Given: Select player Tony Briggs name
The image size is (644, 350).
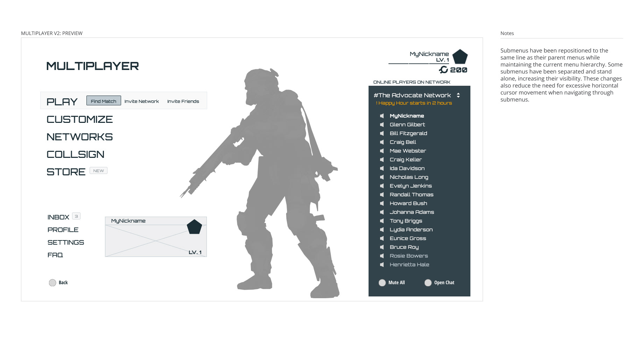Looking at the screenshot, I should (x=406, y=221).
